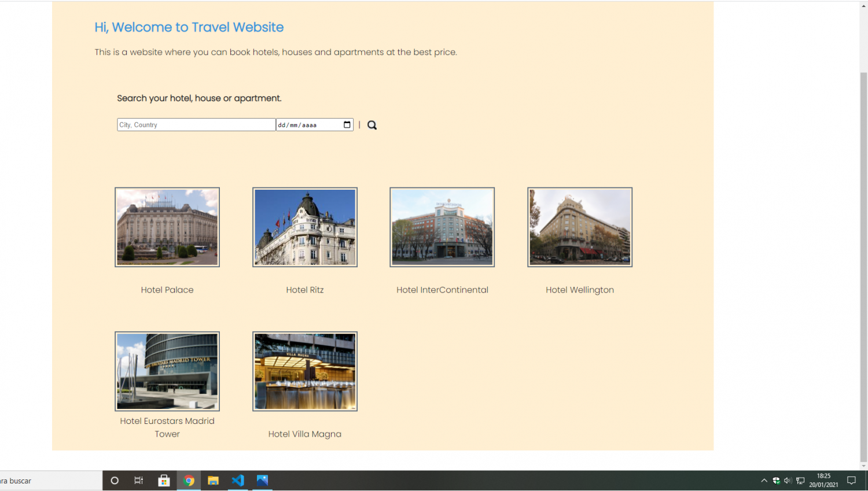This screenshot has width=868, height=491.
Task: Click the website description sentence under the heading
Action: (276, 52)
